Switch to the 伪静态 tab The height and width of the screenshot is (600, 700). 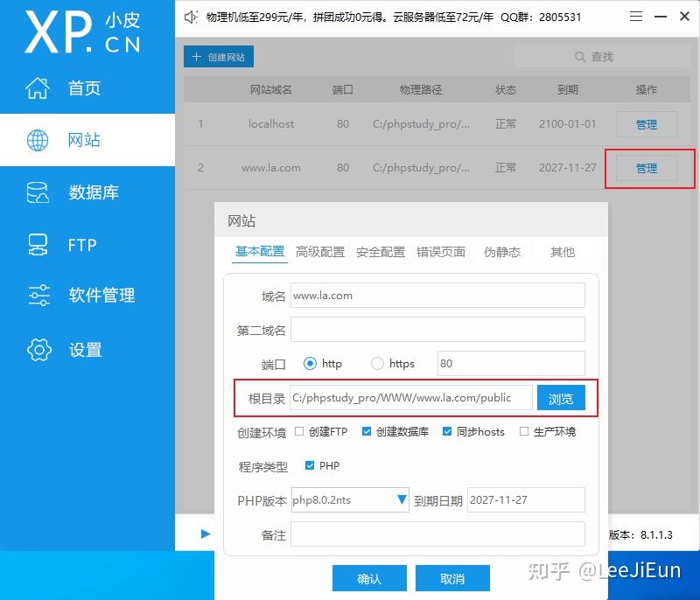[503, 252]
